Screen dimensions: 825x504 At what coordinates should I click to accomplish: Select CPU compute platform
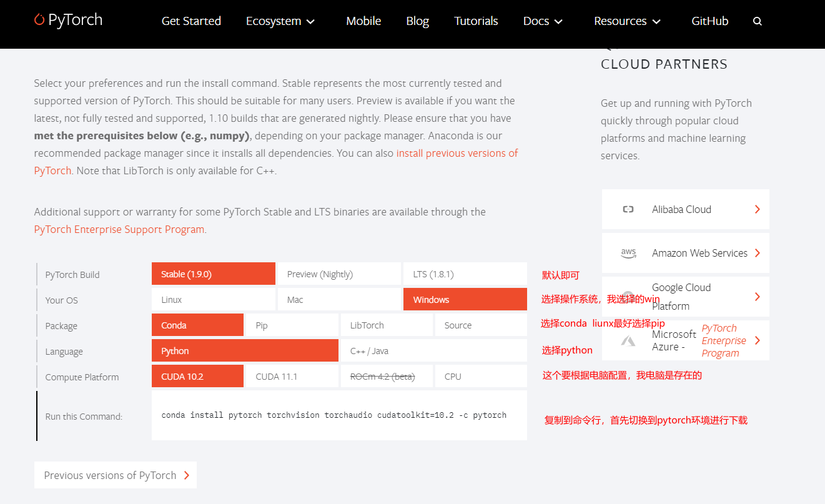481,377
